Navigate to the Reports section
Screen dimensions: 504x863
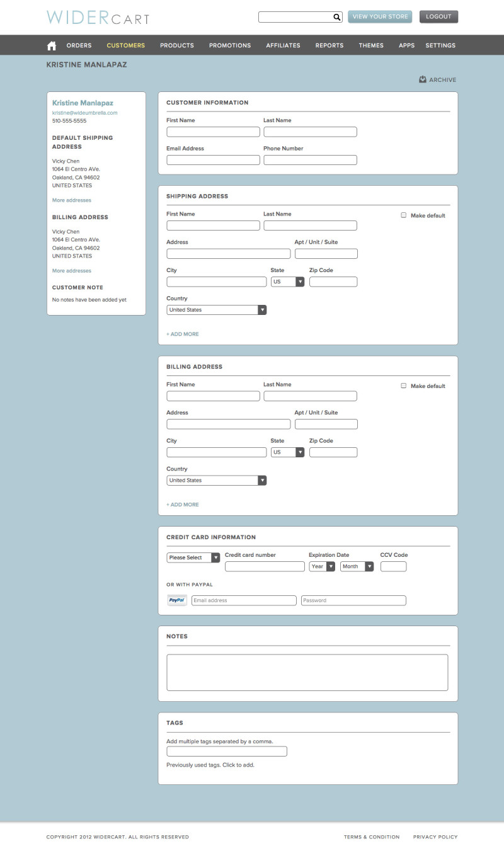click(329, 45)
